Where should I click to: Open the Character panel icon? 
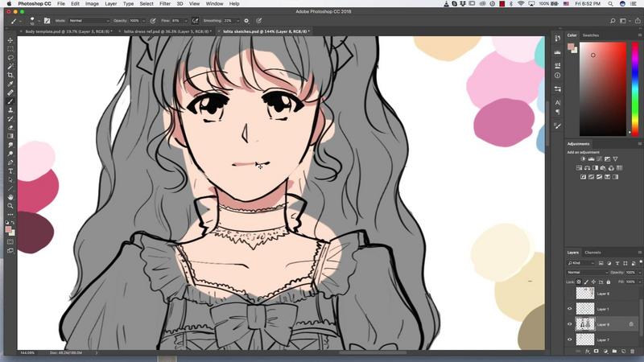click(557, 103)
